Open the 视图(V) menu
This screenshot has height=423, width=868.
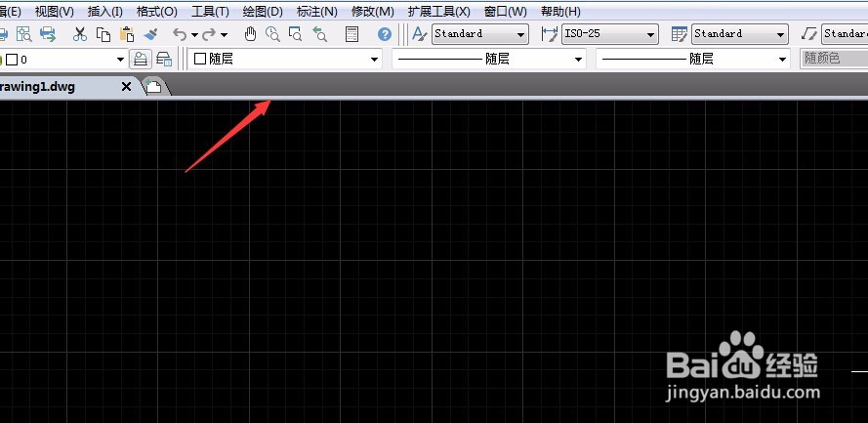[x=55, y=12]
